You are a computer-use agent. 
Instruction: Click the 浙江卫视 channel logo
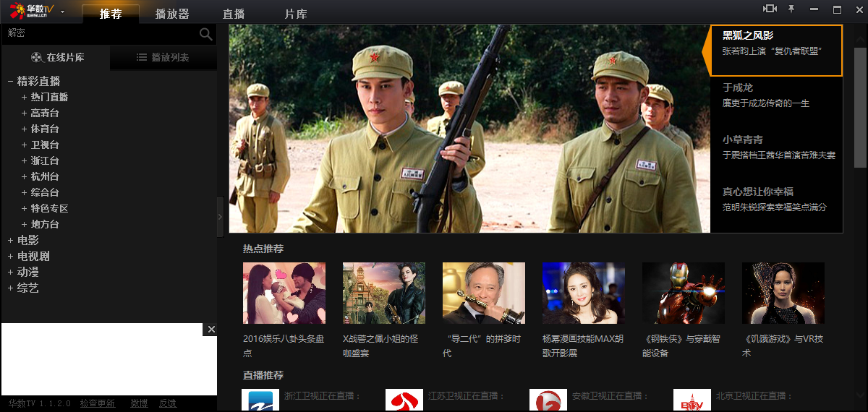point(260,400)
